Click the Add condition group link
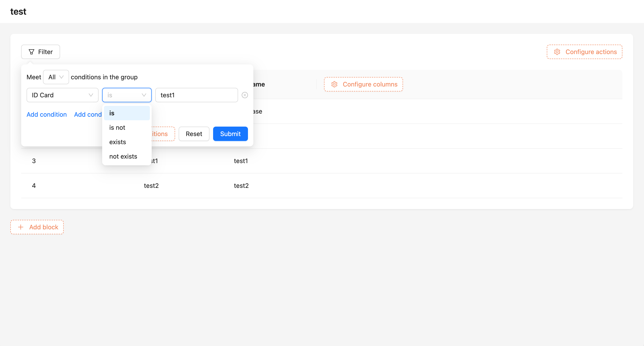 pyautogui.click(x=88, y=114)
